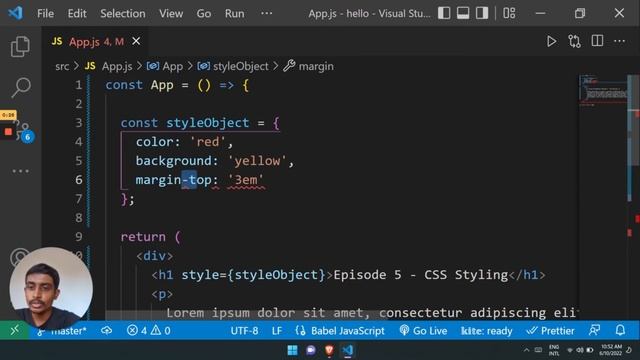640x360 pixels.
Task: Split the editor to the right
Action: tap(597, 41)
